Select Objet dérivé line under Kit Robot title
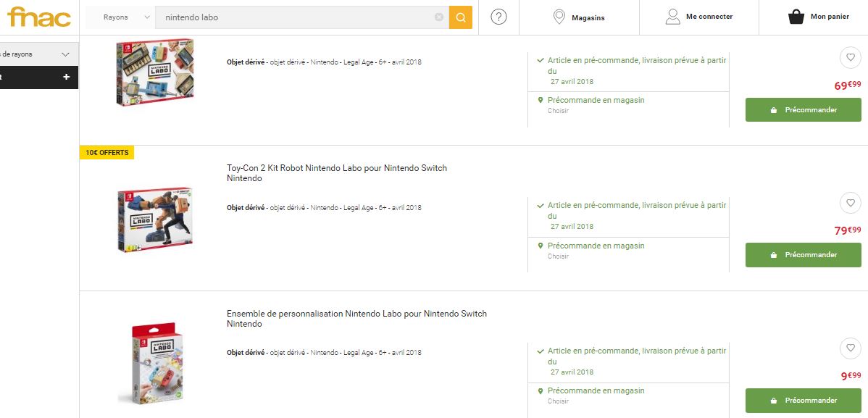The height and width of the screenshot is (418, 868). click(324, 208)
